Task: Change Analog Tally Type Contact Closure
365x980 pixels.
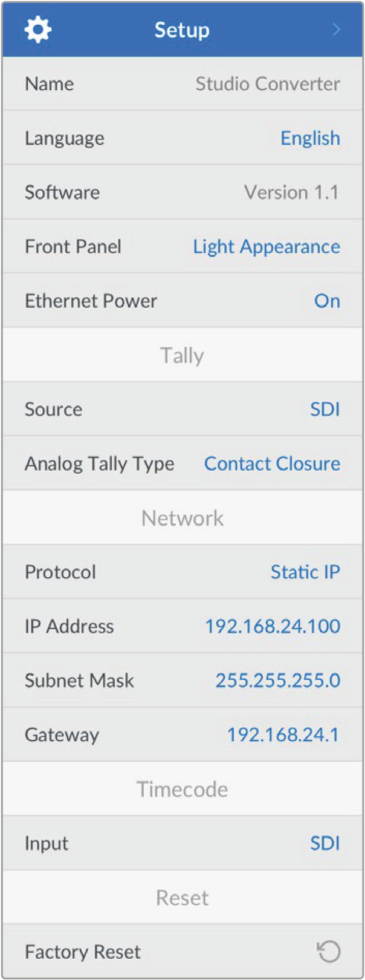Action: pos(272,463)
